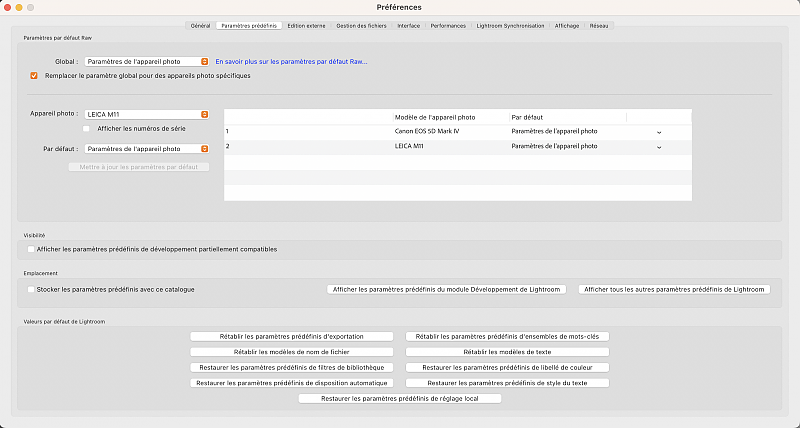Expand the Canon EOS 5D Mark IV row chevron
Screen dimensions: 800x428
tap(658, 131)
